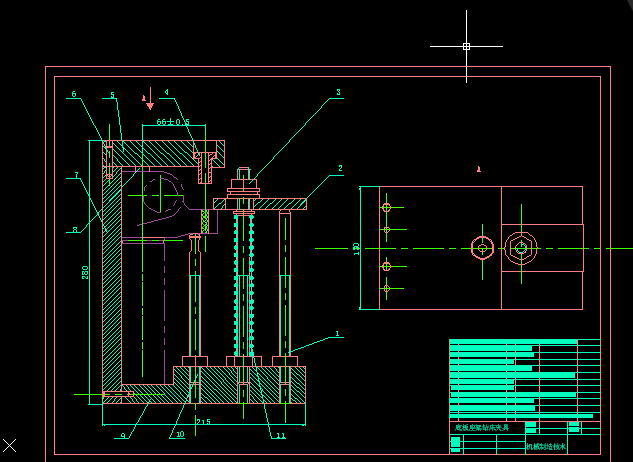Viewport: 633px width, 462px height.
Task: Click the 机械制造技术 text in the title block
Action: tap(546, 447)
